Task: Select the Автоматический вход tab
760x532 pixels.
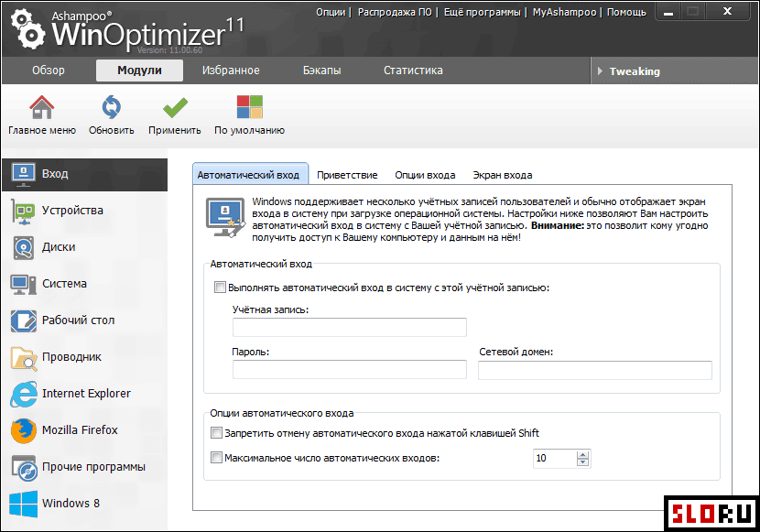Action: coord(250,174)
